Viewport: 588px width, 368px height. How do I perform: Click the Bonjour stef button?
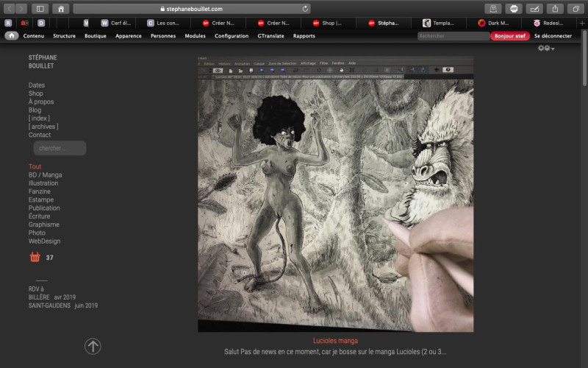click(509, 35)
